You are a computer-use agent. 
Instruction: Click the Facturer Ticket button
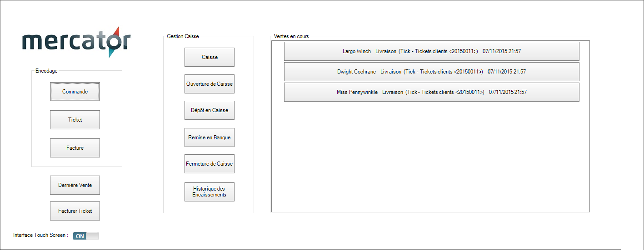[75, 211]
